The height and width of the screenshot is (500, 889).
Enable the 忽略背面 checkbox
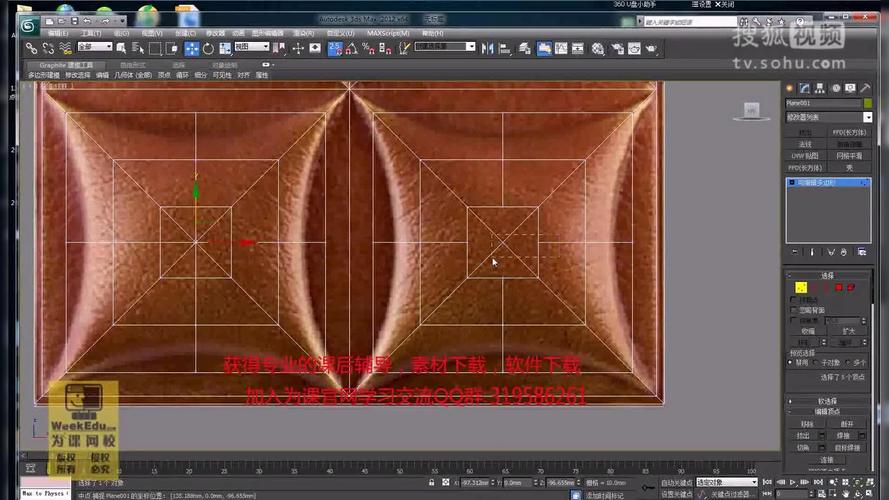(x=794, y=310)
